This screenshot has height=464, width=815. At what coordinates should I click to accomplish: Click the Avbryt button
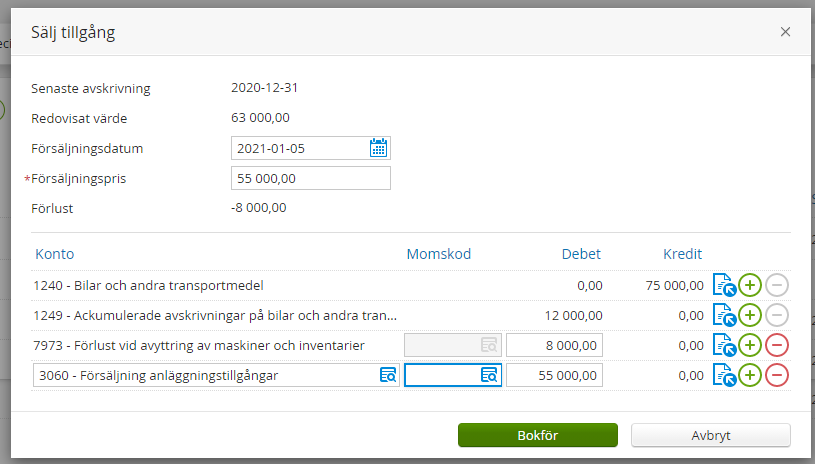point(711,436)
